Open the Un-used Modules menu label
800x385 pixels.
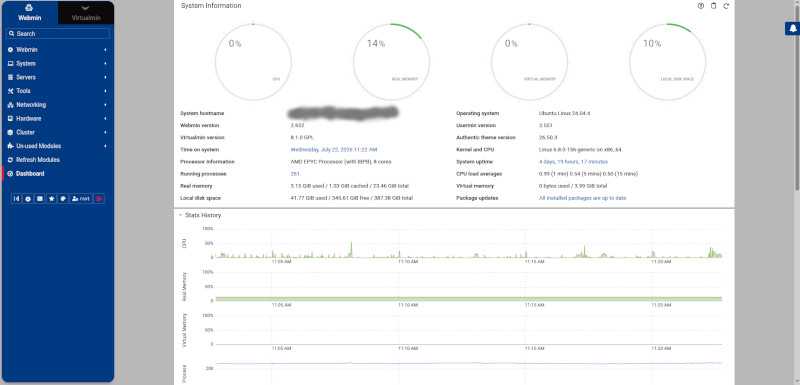[x=39, y=146]
